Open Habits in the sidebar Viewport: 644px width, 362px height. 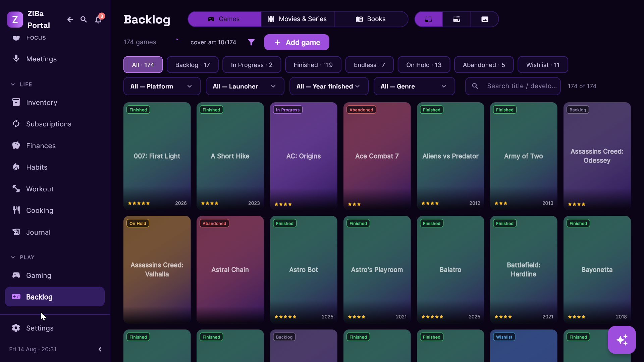[x=55, y=167]
